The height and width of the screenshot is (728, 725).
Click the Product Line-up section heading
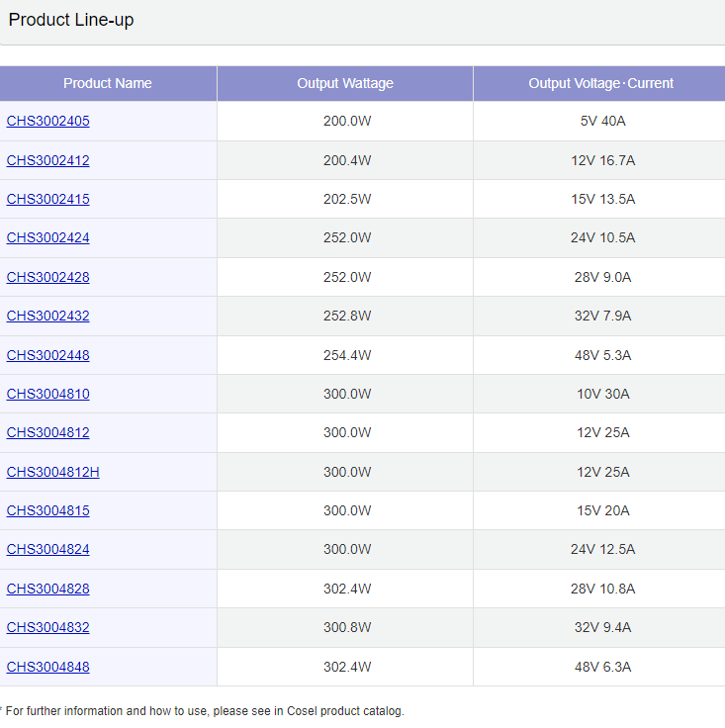point(71,21)
